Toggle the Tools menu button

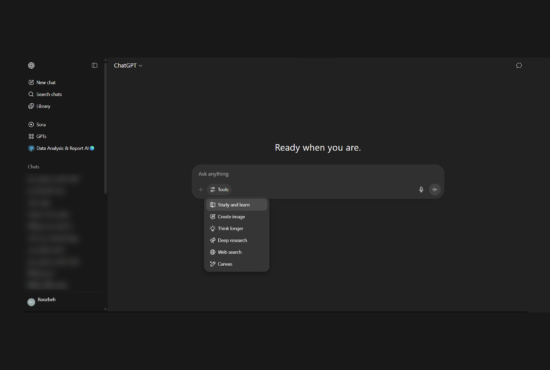pos(219,189)
